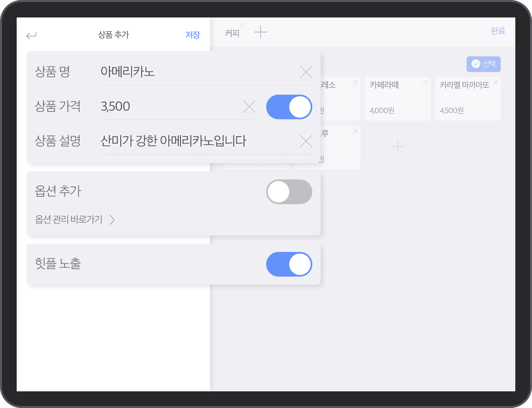Click 완료 to finish editing

tap(498, 31)
